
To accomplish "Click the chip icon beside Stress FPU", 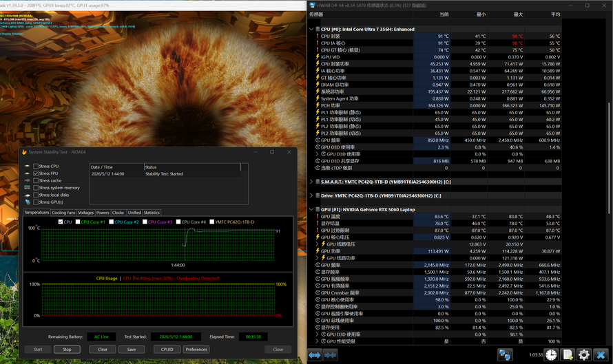I will pyautogui.click(x=28, y=173).
